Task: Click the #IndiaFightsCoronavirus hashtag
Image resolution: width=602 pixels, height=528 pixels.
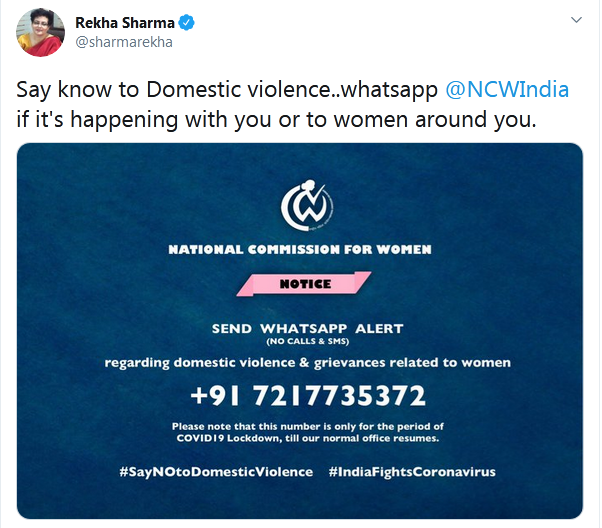Action: pos(411,471)
